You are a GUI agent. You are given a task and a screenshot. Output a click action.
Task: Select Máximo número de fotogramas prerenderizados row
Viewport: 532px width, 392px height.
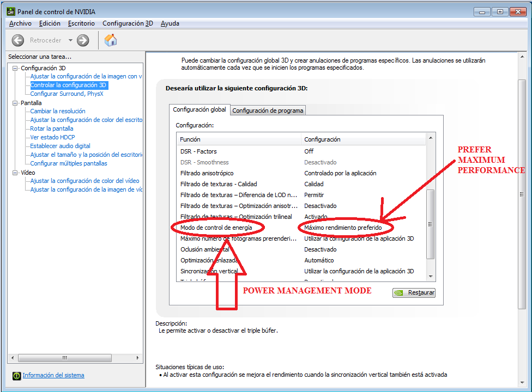tap(301, 238)
